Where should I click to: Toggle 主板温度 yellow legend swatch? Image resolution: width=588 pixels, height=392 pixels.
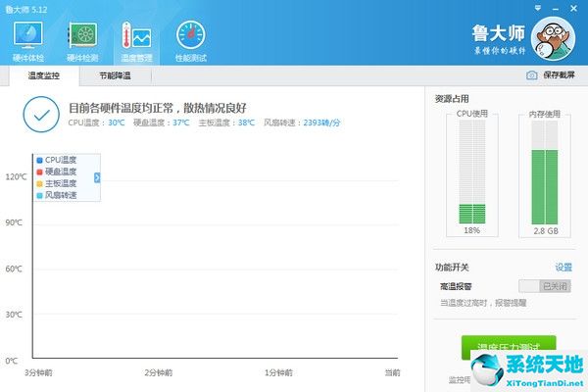point(39,184)
